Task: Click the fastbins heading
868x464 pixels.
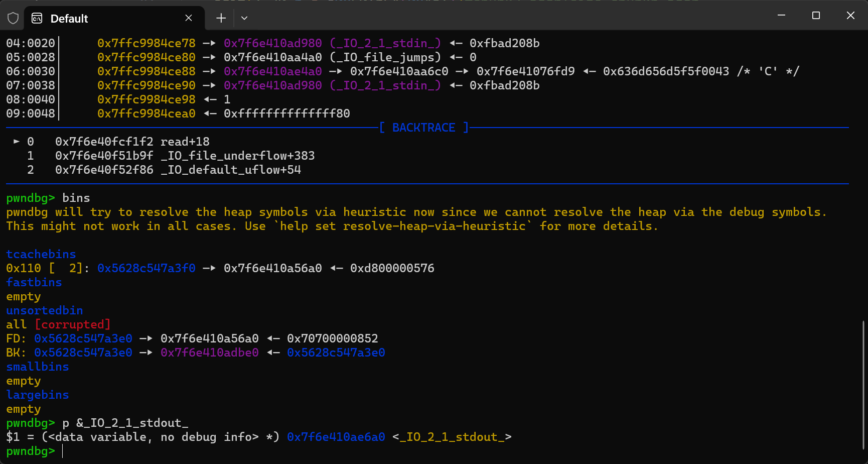Action: point(34,282)
